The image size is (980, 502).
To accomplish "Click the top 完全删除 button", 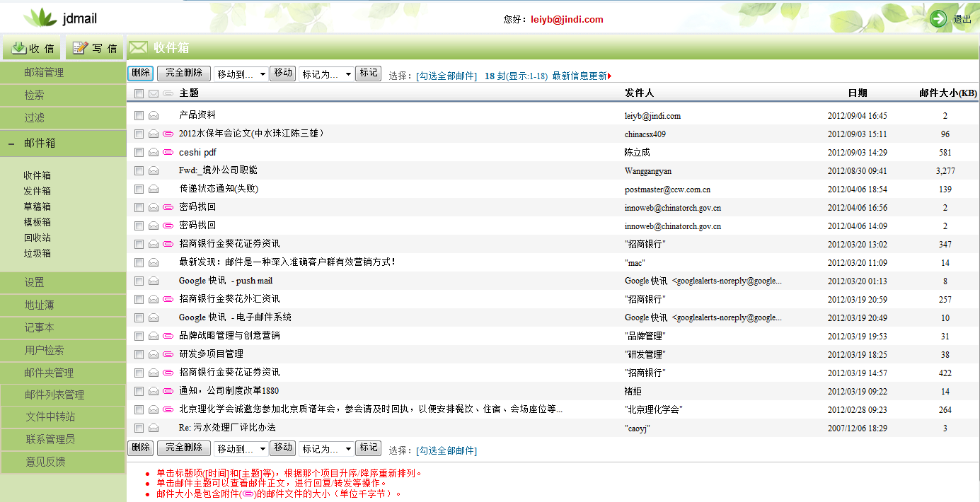I will [184, 73].
